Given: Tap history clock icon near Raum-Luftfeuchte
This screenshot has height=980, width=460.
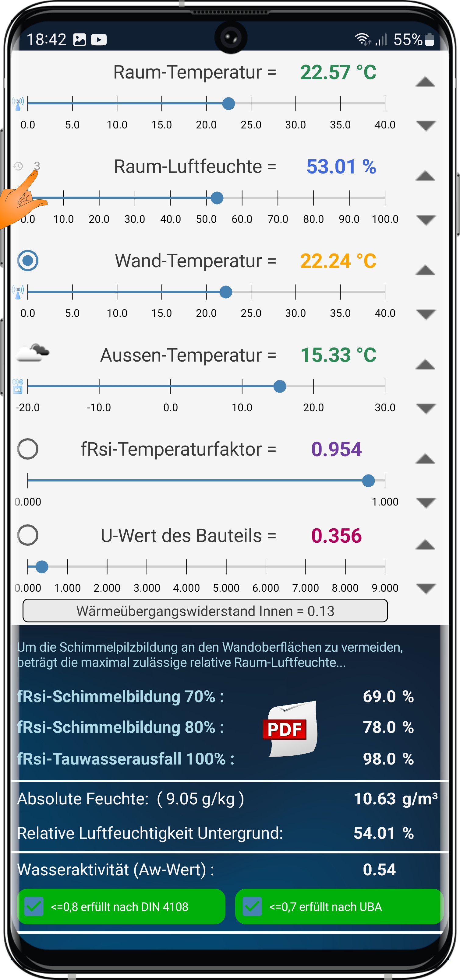Looking at the screenshot, I should [x=18, y=166].
